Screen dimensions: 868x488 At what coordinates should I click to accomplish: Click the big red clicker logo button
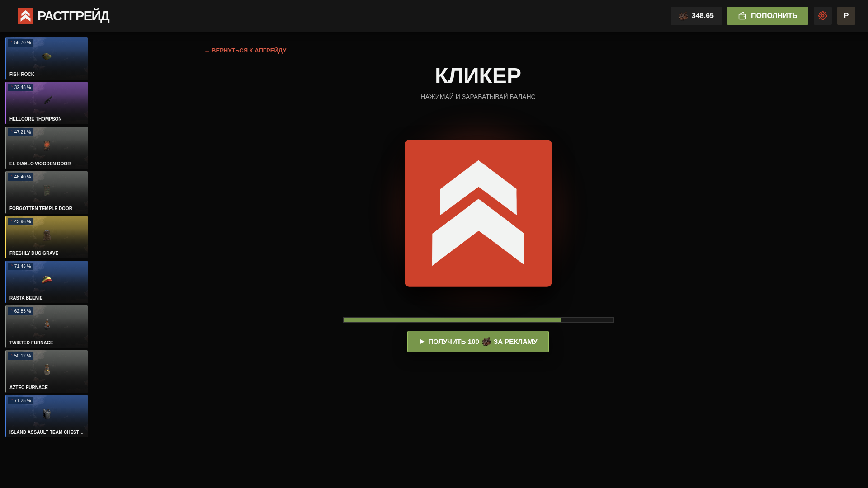coord(478,213)
